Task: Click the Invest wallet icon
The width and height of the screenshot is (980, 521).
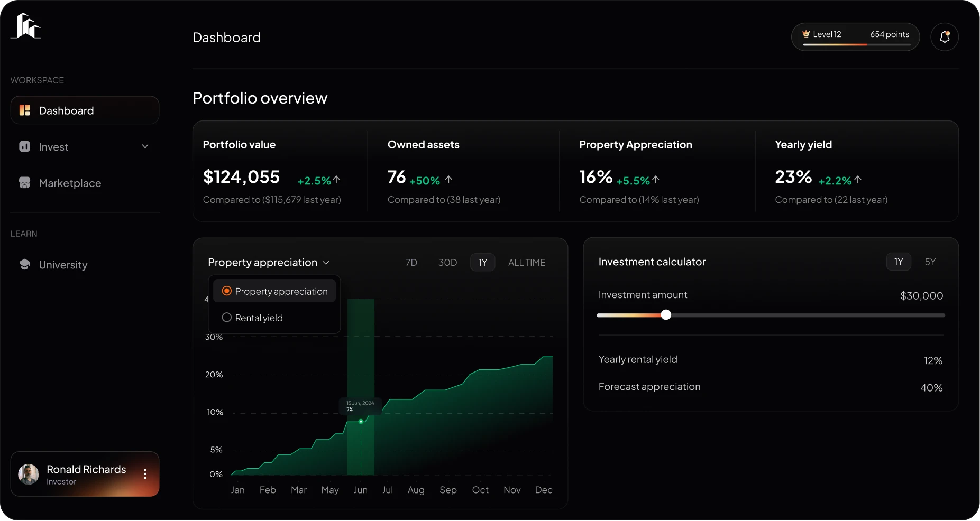Action: click(x=25, y=146)
